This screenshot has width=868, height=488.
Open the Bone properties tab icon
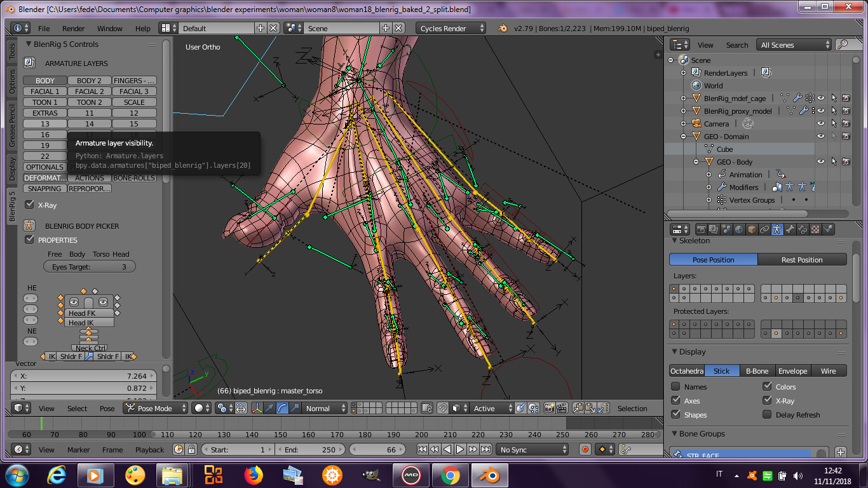click(790, 229)
